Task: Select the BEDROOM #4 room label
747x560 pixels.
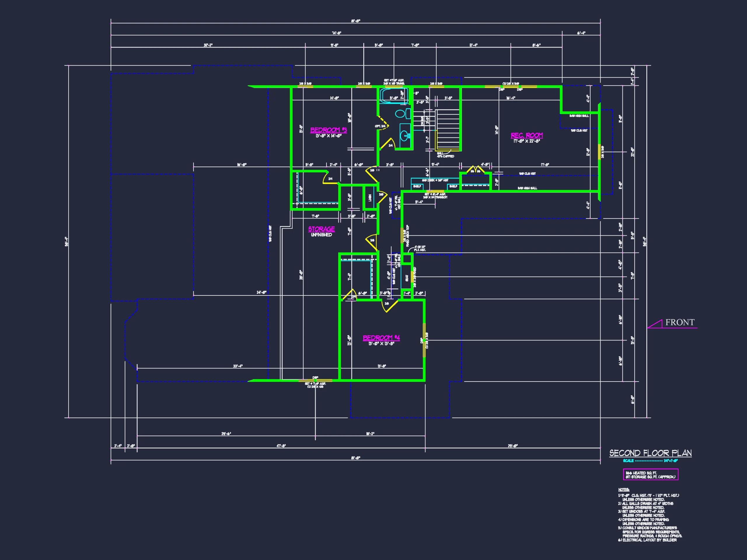Action: click(381, 338)
